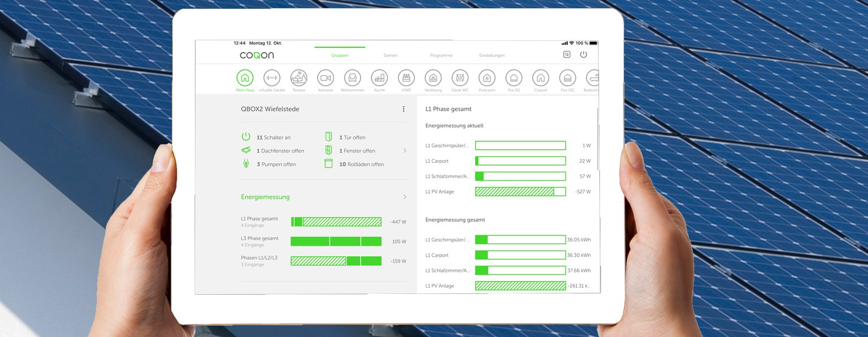The width and height of the screenshot is (868, 337).
Task: Click the QBOX icon beside power button
Action: 567,55
